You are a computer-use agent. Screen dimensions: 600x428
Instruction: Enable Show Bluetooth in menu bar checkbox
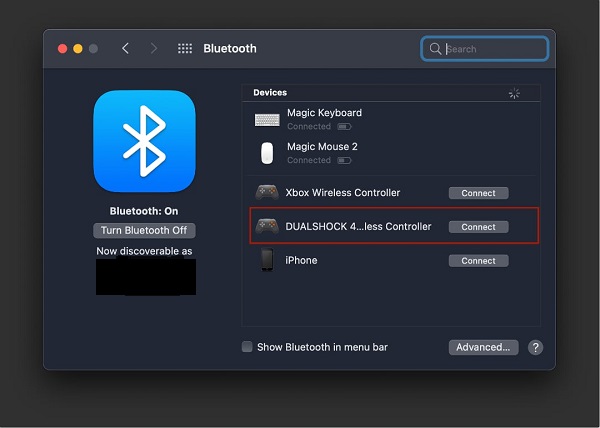tap(247, 347)
